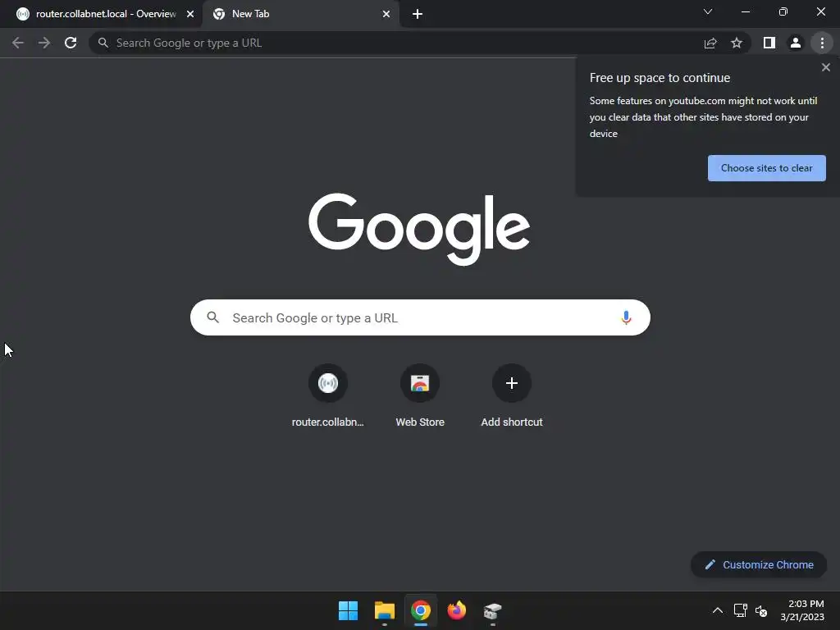Open the clock showing 2:03 PM

(802, 610)
